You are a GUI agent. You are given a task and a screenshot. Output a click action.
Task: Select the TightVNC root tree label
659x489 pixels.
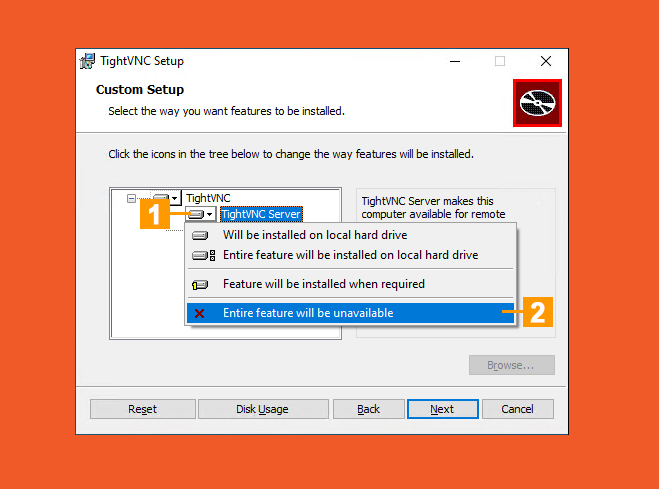click(207, 199)
